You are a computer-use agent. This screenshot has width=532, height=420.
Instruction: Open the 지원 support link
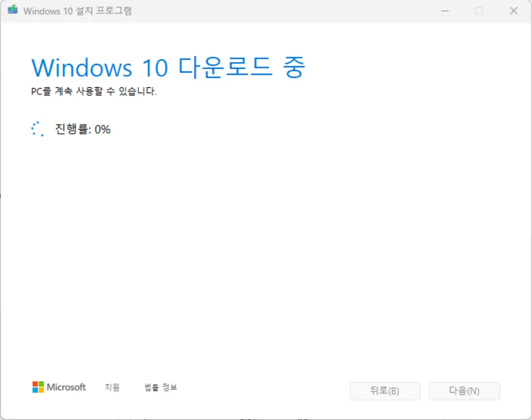pos(112,387)
